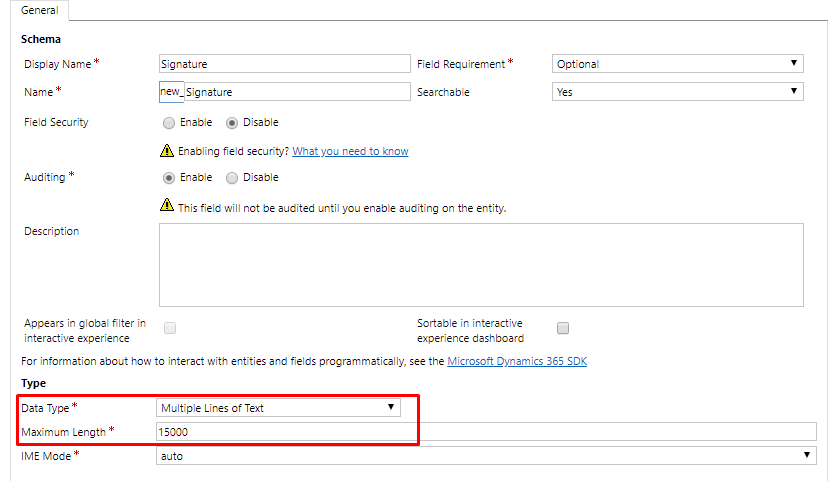The image size is (830, 481).
Task: Click into the Description text area
Action: (x=481, y=265)
